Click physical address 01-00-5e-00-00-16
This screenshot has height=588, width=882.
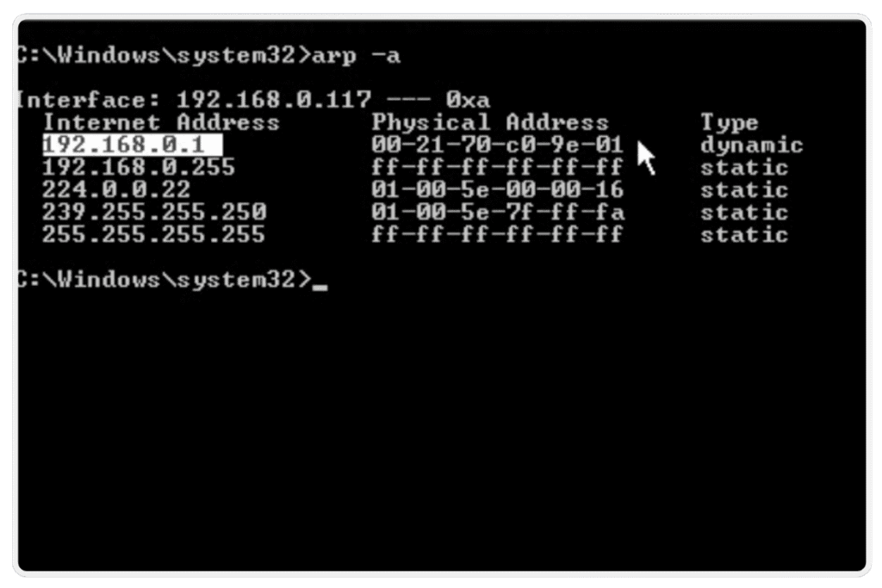(497, 190)
